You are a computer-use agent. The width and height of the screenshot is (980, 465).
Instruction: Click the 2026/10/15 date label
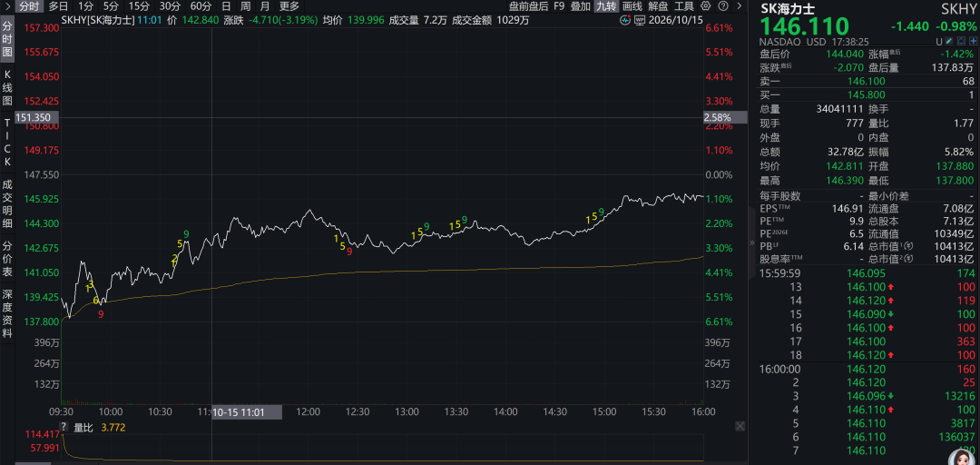675,19
